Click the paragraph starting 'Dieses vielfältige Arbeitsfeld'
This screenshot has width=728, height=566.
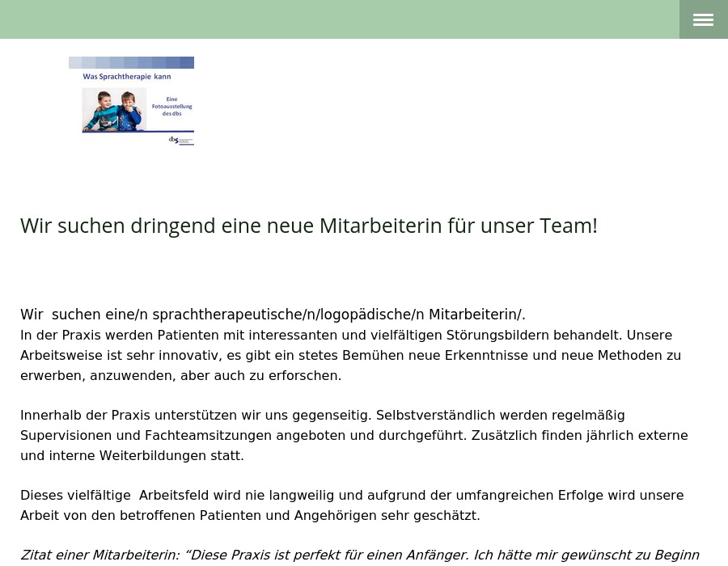coord(351,505)
